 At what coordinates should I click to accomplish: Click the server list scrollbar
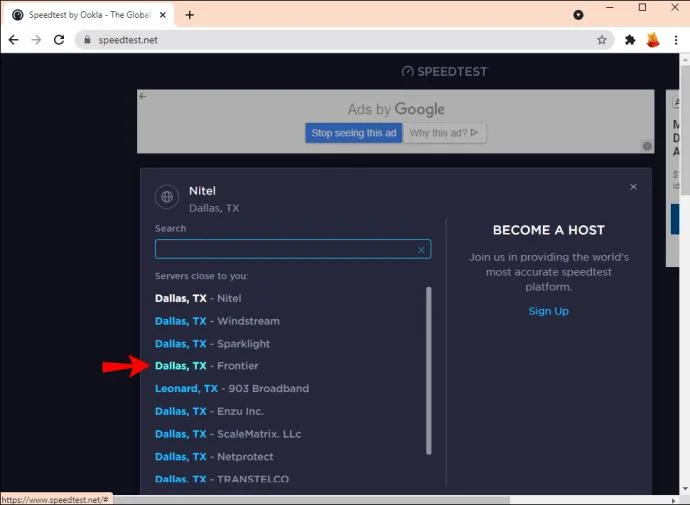(429, 370)
